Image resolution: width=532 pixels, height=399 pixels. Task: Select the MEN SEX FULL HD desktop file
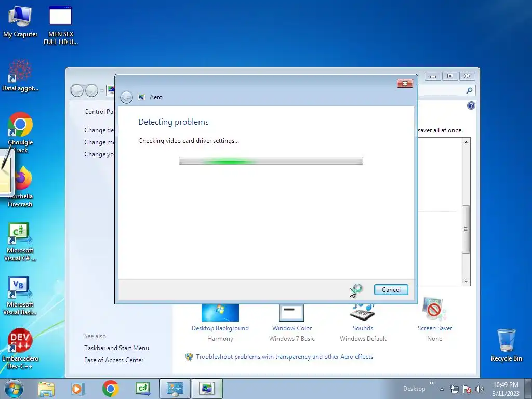point(61,25)
